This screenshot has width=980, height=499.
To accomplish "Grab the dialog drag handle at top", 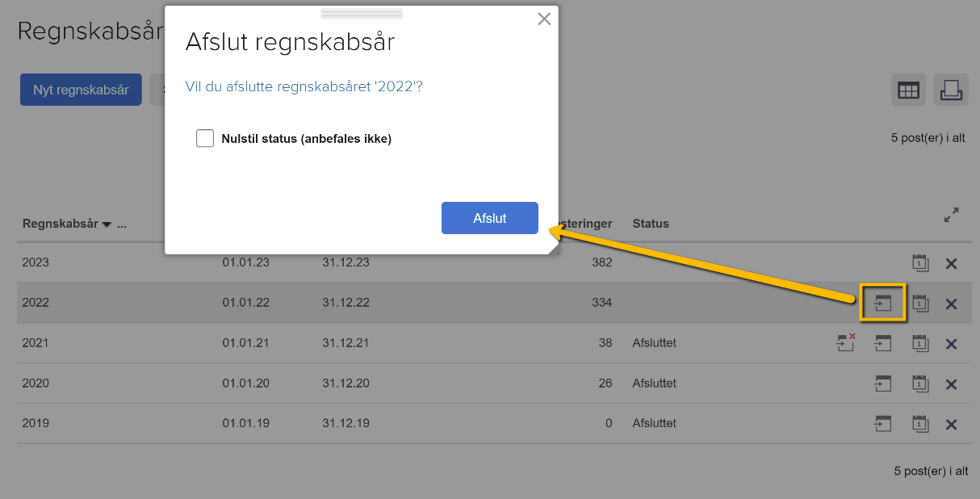I will [361, 14].
